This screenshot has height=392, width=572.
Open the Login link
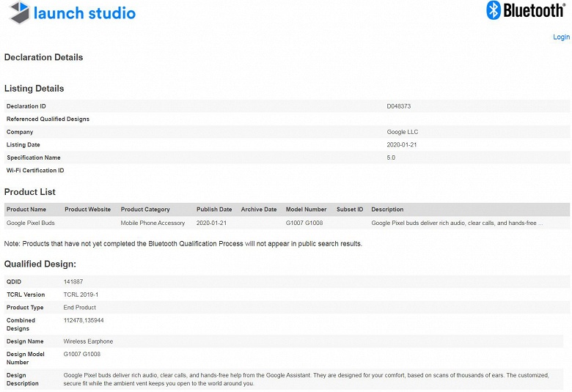[561, 37]
